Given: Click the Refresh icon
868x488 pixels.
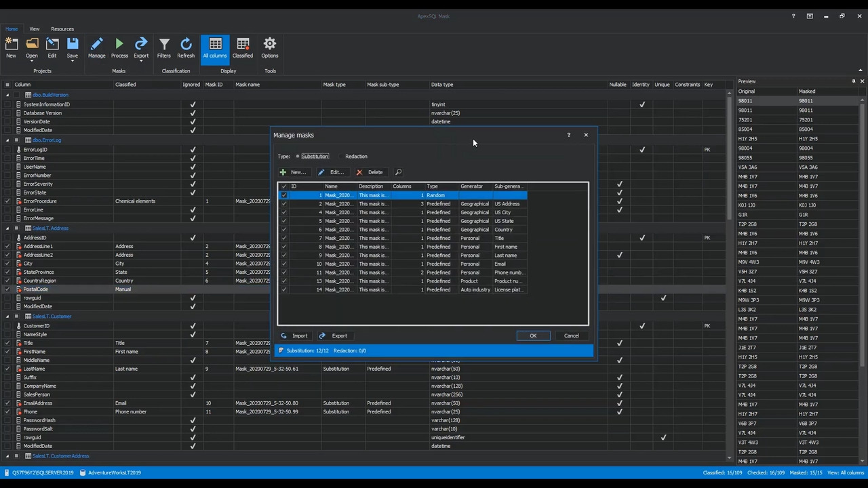Looking at the screenshot, I should pos(185,43).
